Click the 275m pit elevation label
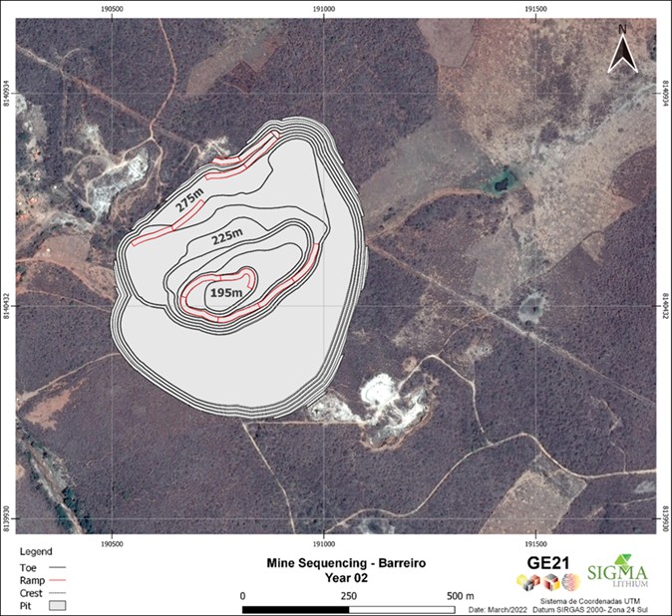Viewport: 672px width, 616px height. click(189, 199)
